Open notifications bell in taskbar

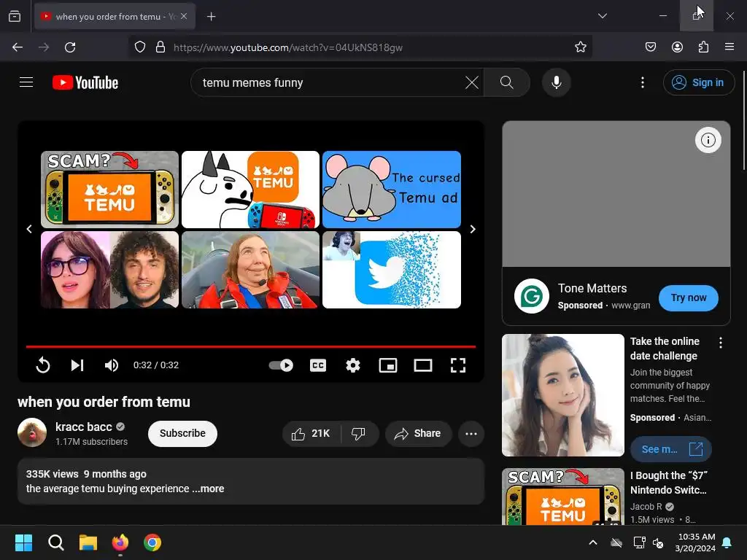pyautogui.click(x=727, y=542)
